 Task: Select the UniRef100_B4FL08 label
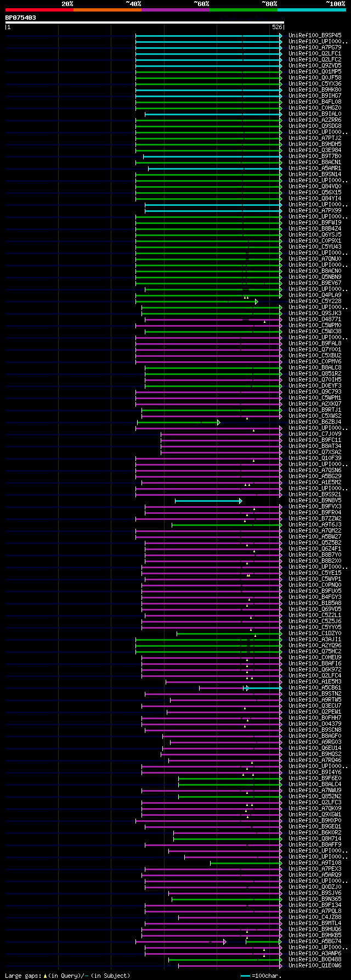315,102
